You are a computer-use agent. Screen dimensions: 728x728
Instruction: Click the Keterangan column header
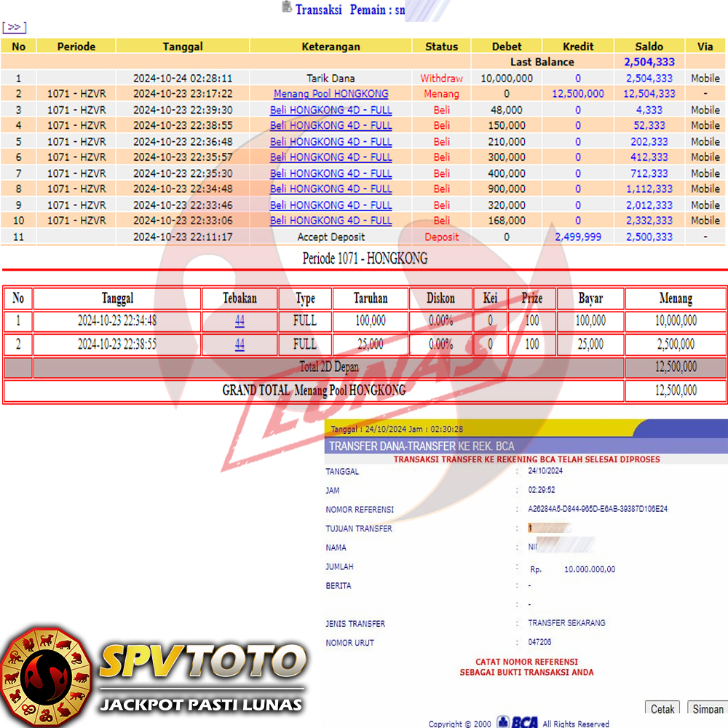[x=331, y=47]
